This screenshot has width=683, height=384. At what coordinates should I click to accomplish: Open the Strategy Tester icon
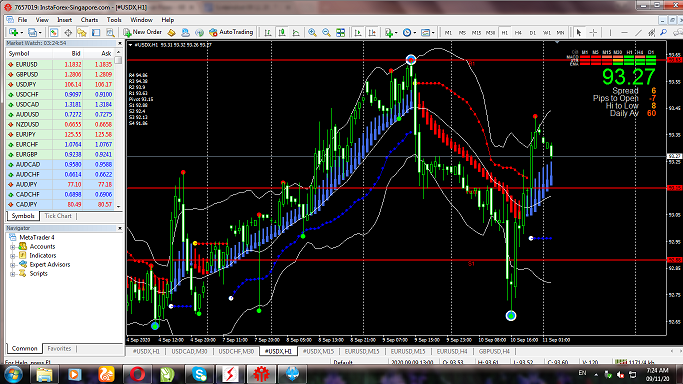coord(110,33)
